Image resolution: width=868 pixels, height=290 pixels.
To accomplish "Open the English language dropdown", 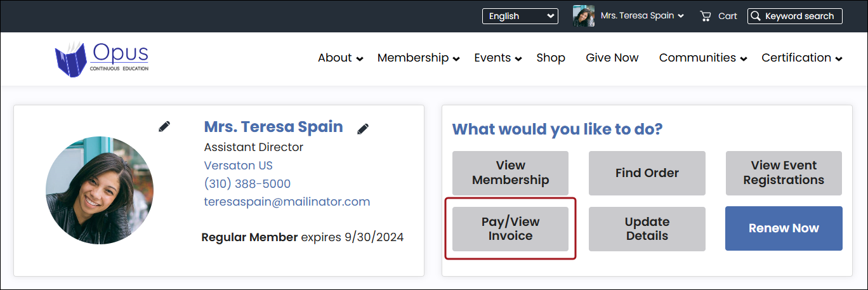I will pyautogui.click(x=520, y=16).
